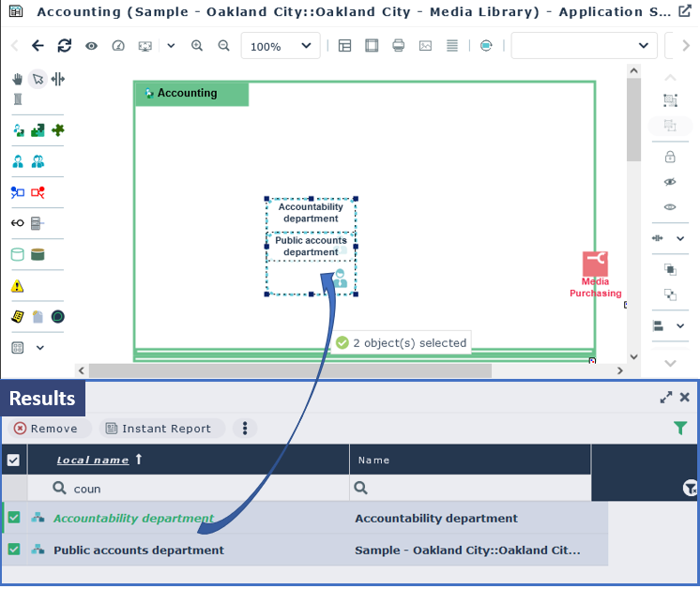700x589 pixels.
Task: Click the yellow warning triangle icon
Action: tap(17, 286)
